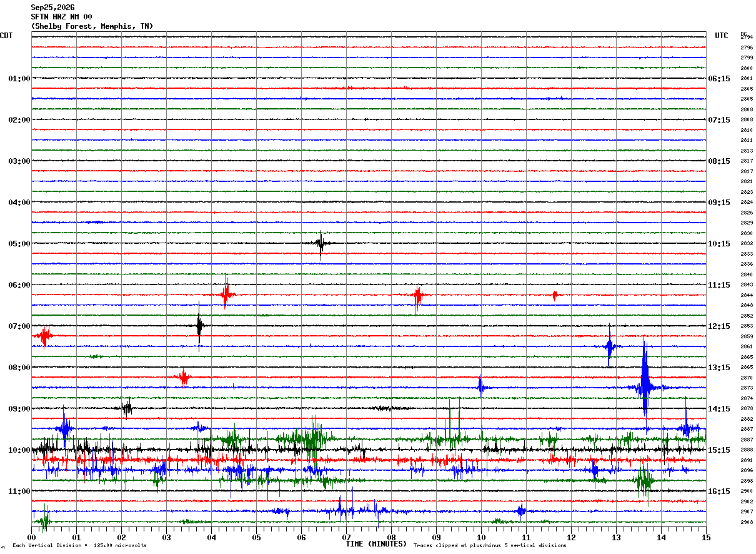Click the red event at the start of the 07:00 row
Screen dimensions: 756x554
click(x=44, y=336)
